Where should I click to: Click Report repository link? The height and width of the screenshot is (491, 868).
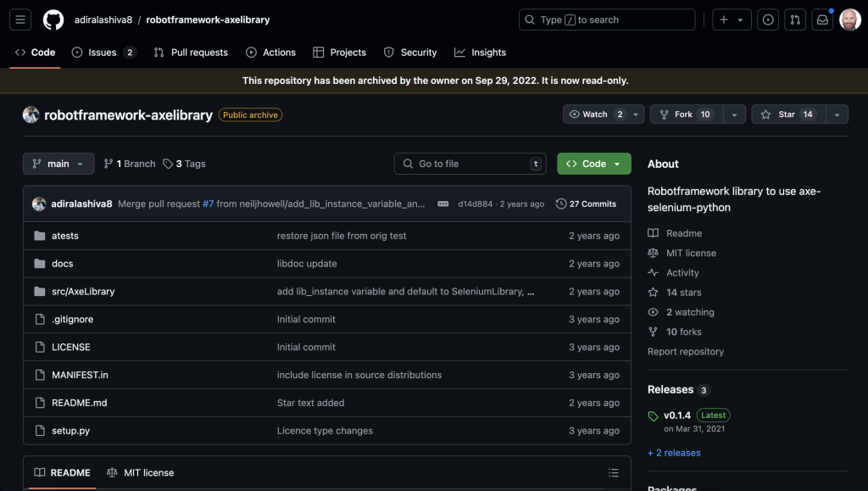pos(685,352)
